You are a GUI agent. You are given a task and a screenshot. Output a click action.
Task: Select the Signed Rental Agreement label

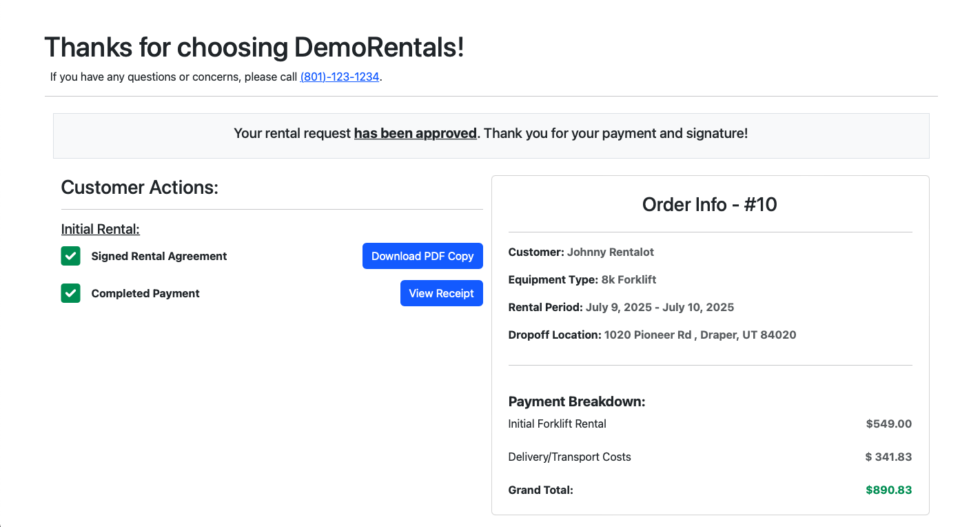click(159, 256)
